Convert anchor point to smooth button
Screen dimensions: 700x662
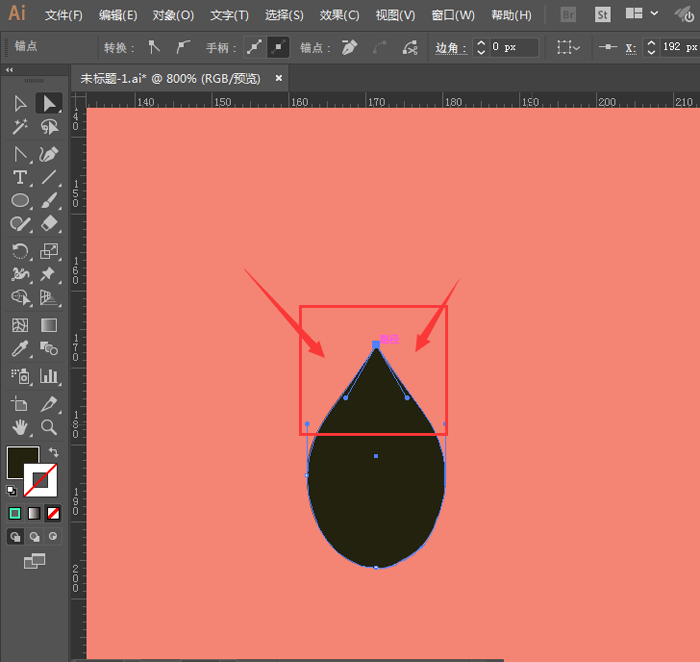[182, 47]
